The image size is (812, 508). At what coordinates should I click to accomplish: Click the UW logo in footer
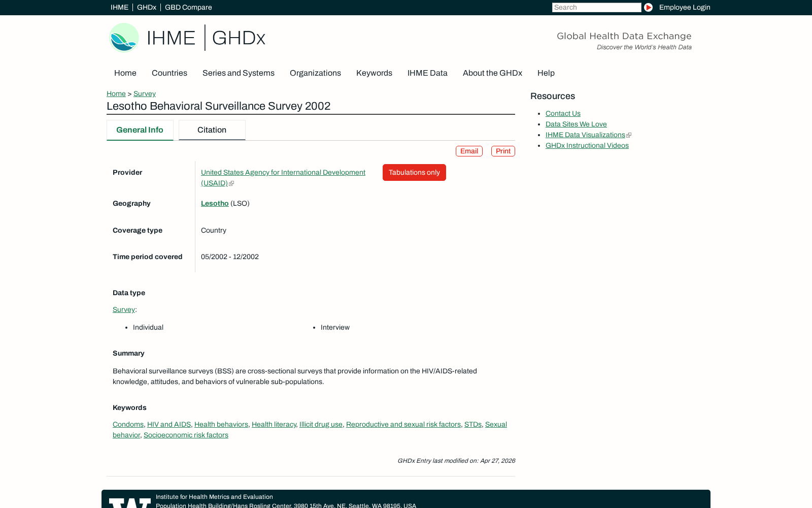coord(130,503)
